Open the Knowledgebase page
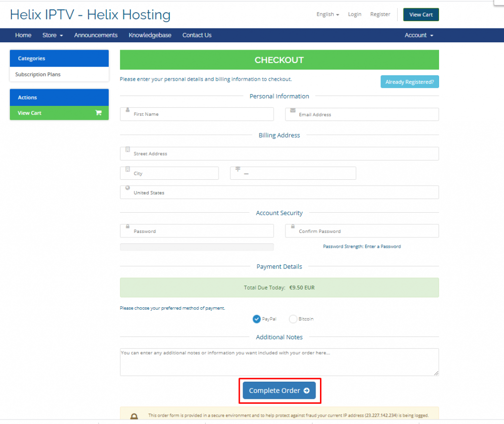 click(x=150, y=35)
